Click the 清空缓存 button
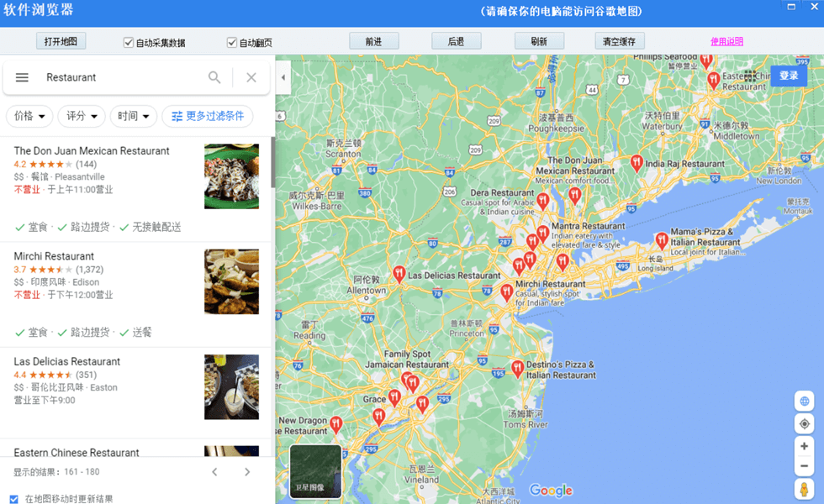This screenshot has height=504, width=824. [x=620, y=41]
